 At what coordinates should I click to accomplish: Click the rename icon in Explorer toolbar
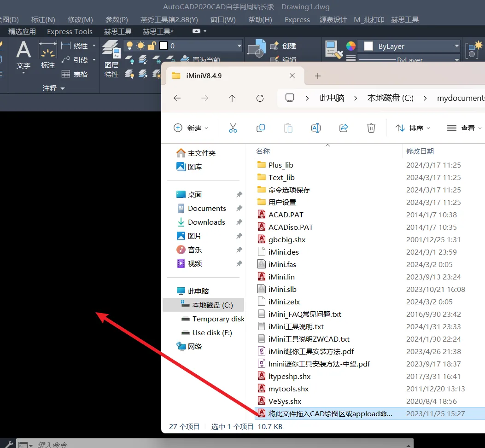316,128
